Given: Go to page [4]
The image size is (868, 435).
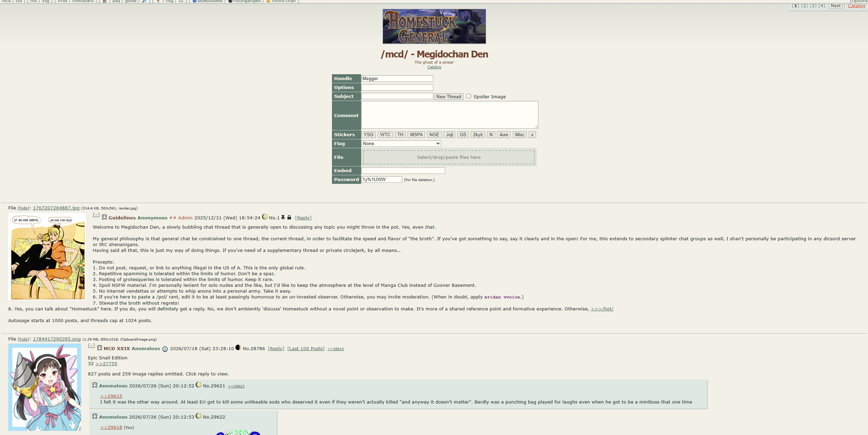Looking at the screenshot, I should click(x=821, y=6).
